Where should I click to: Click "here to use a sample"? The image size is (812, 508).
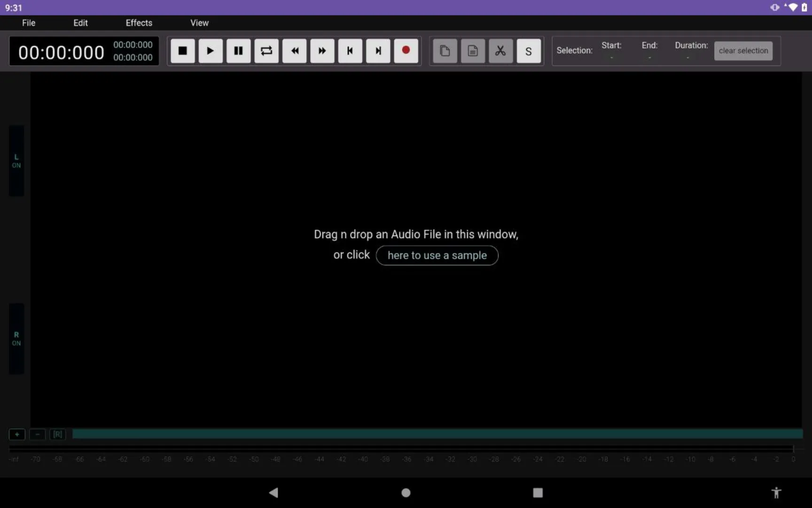[x=437, y=255]
